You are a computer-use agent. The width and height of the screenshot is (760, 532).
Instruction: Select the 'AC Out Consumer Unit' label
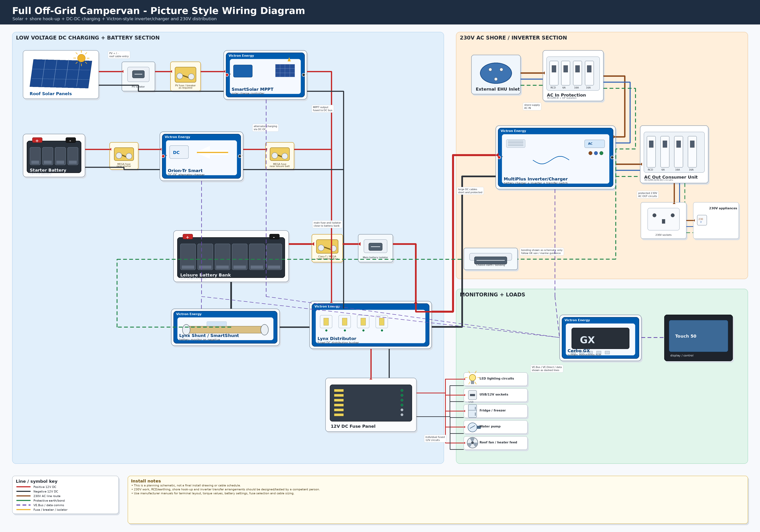tap(671, 177)
